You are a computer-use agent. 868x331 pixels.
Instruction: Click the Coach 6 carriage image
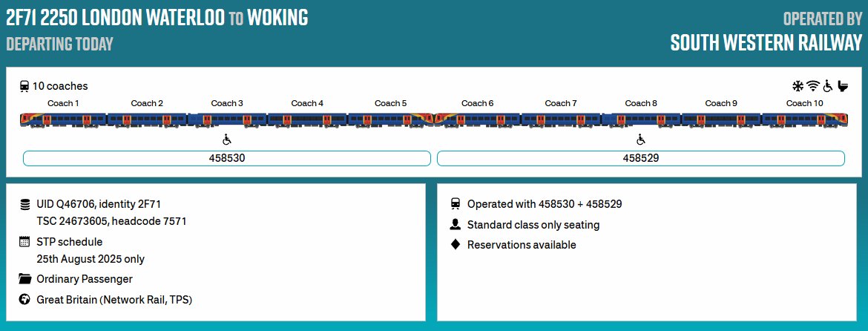(x=477, y=119)
